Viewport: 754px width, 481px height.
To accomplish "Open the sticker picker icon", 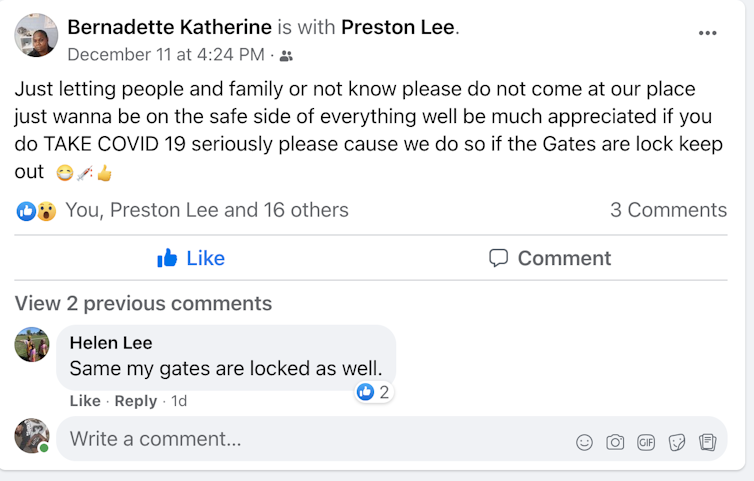I will tap(677, 441).
